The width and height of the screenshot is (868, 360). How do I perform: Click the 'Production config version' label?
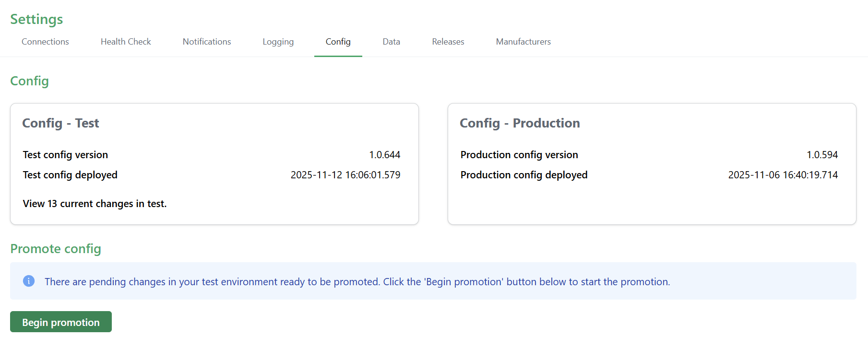click(x=519, y=155)
